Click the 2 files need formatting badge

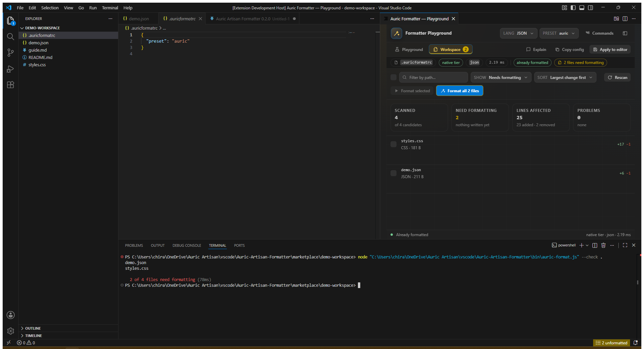coord(580,63)
